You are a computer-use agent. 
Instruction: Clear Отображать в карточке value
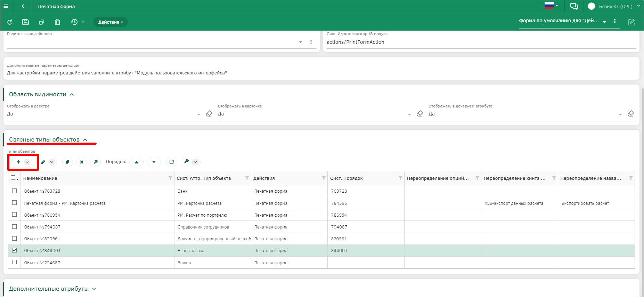[x=420, y=114]
